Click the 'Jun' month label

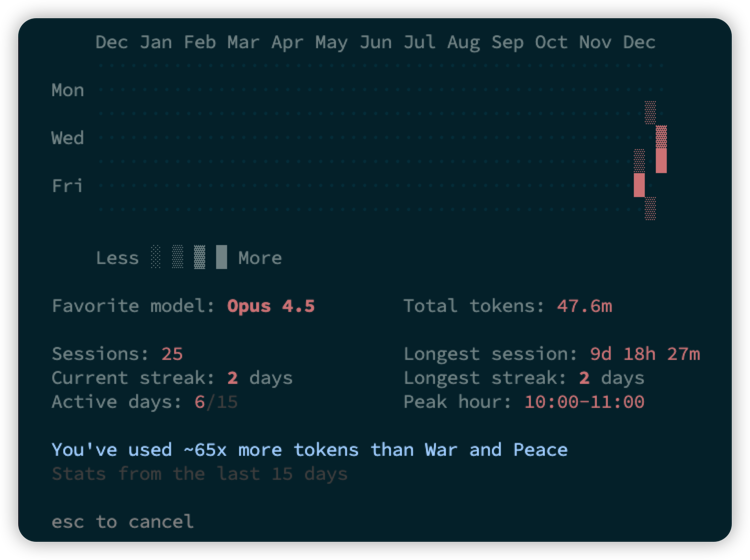[x=375, y=42]
